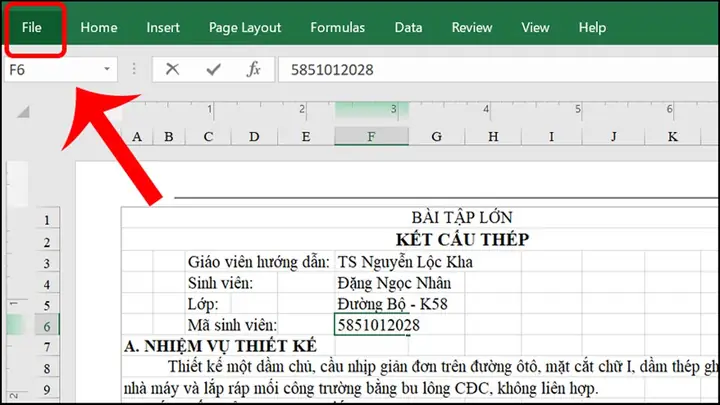
Task: Select row 7 header
Action: click(x=47, y=347)
